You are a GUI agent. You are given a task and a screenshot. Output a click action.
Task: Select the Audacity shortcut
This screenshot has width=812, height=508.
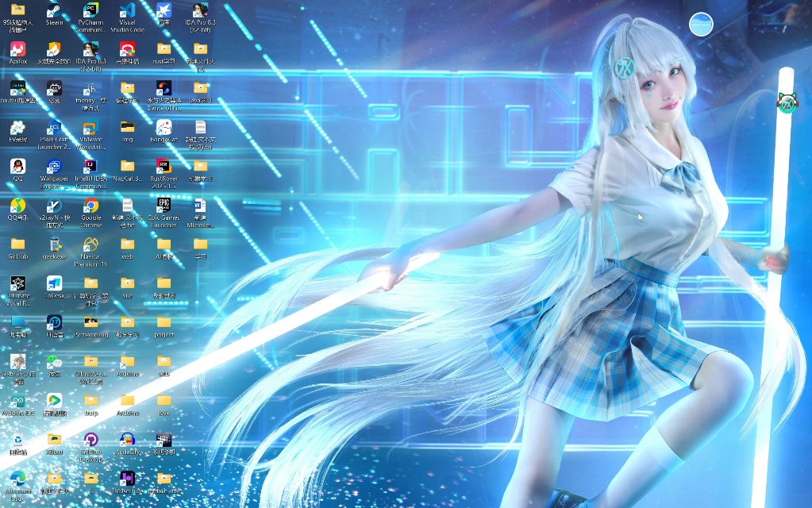click(127, 440)
